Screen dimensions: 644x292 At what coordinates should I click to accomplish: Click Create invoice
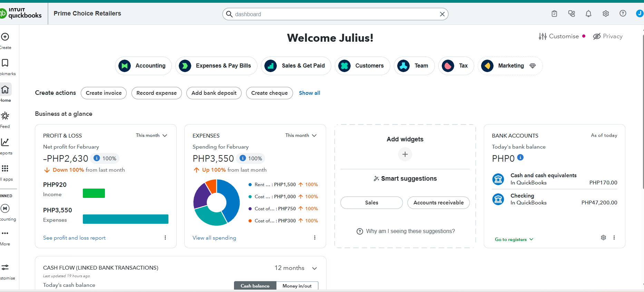tap(104, 93)
